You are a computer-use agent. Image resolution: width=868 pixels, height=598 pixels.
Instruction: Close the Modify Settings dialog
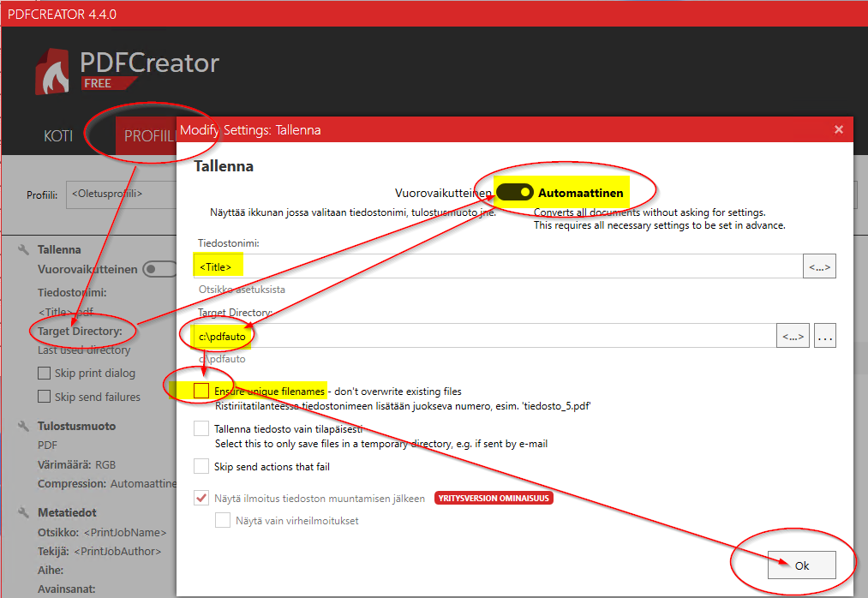839,129
